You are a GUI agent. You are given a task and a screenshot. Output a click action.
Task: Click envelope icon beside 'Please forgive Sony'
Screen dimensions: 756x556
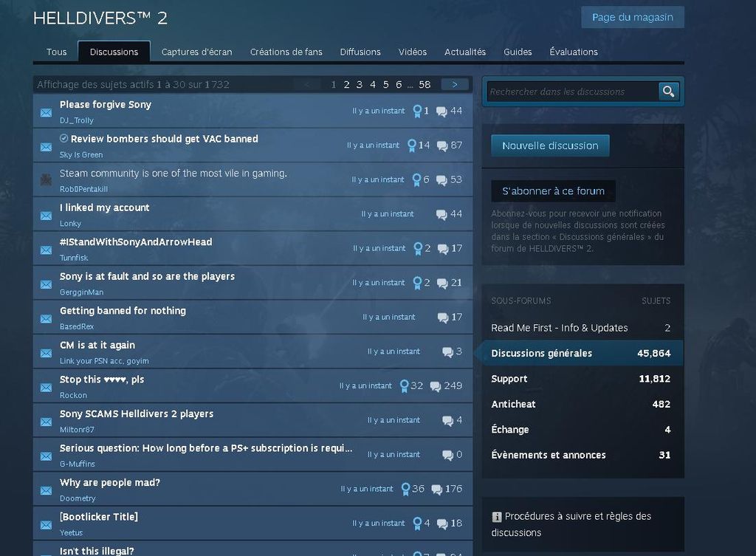pyautogui.click(x=47, y=113)
